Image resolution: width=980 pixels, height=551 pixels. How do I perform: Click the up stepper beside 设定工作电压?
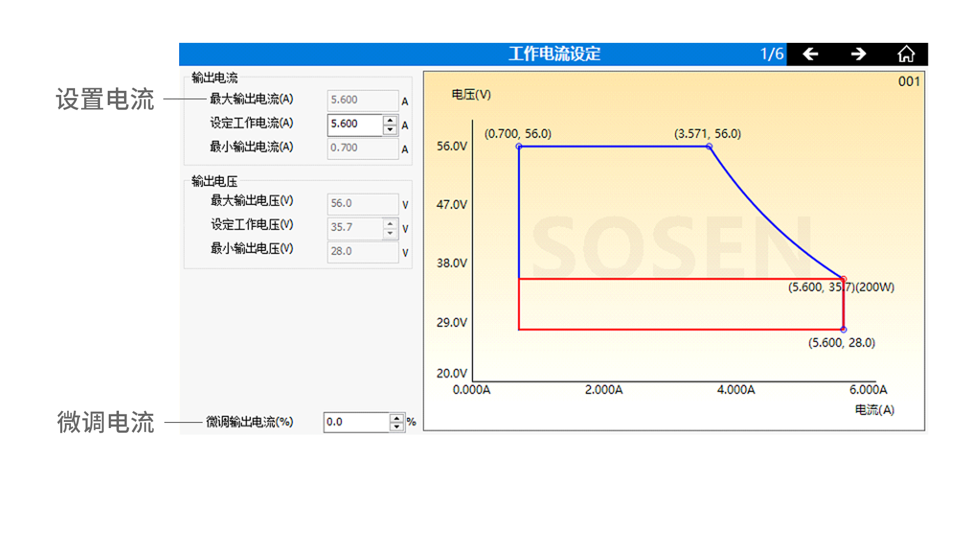tap(389, 224)
